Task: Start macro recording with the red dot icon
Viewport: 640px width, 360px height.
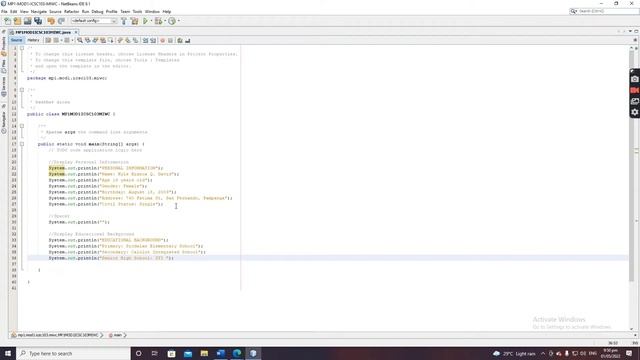Action: tap(162, 40)
